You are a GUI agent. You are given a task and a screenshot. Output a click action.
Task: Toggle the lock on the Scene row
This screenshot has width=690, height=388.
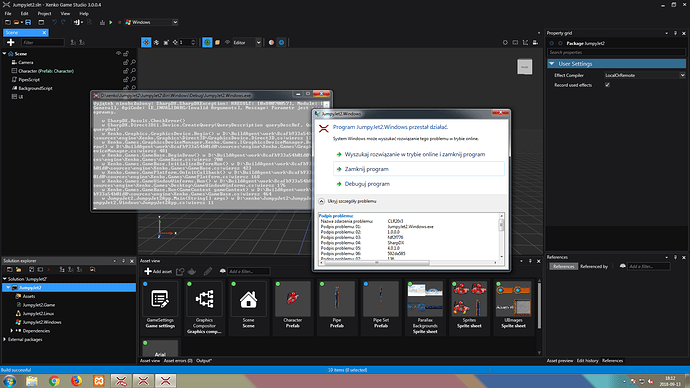(126, 54)
